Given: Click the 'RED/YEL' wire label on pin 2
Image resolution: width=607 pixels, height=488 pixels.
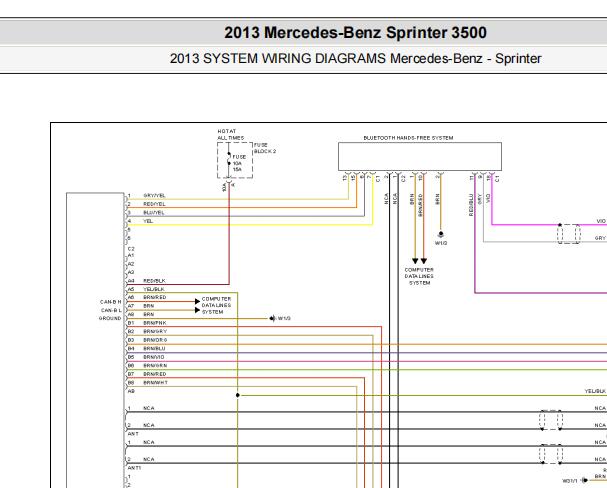Looking at the screenshot, I should [x=154, y=204].
